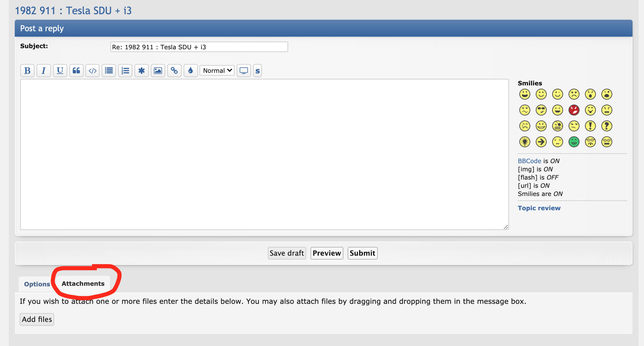
Task: Insert a bulleted list
Action: pyautogui.click(x=109, y=71)
